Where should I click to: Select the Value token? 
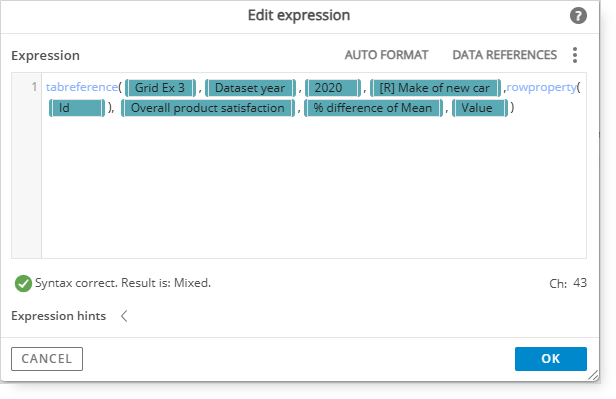coord(480,108)
